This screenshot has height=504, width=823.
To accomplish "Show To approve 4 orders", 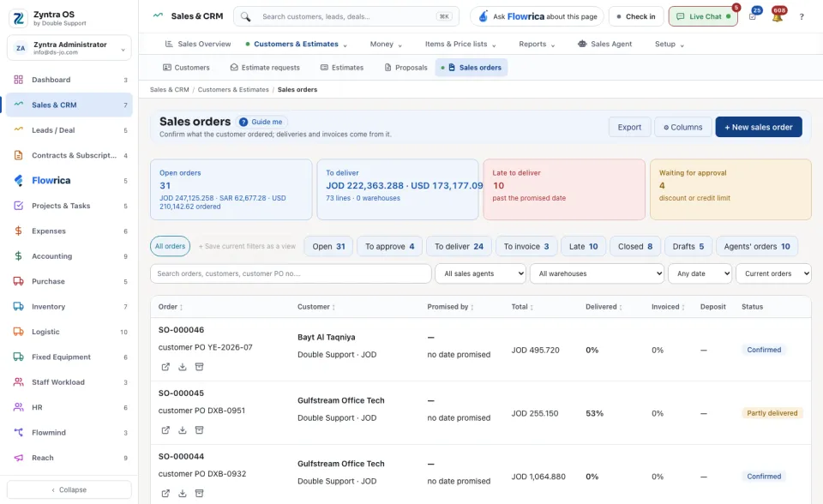I will pyautogui.click(x=389, y=246).
